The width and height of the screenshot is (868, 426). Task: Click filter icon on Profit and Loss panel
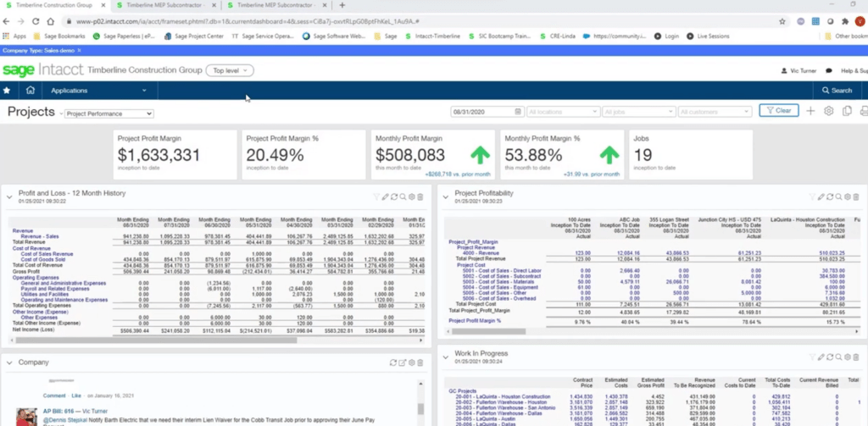point(376,197)
